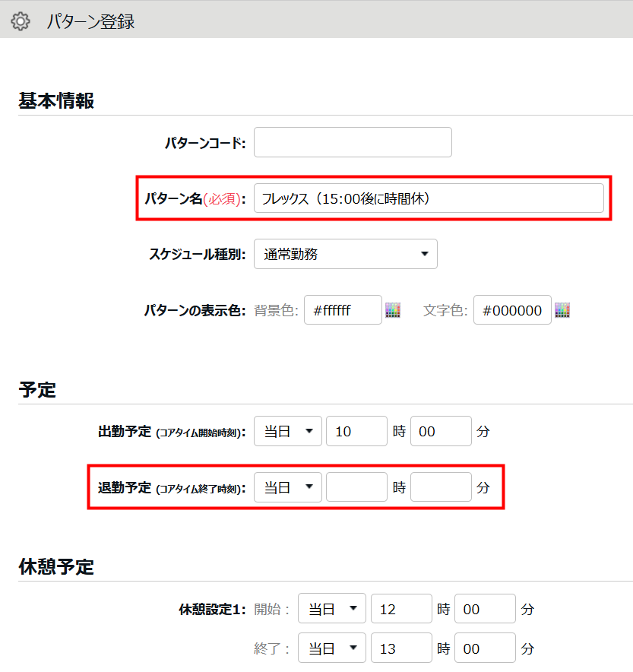Click the gear icon beside パターン登録
Viewport: 633px width, 672px height.
[x=21, y=21]
